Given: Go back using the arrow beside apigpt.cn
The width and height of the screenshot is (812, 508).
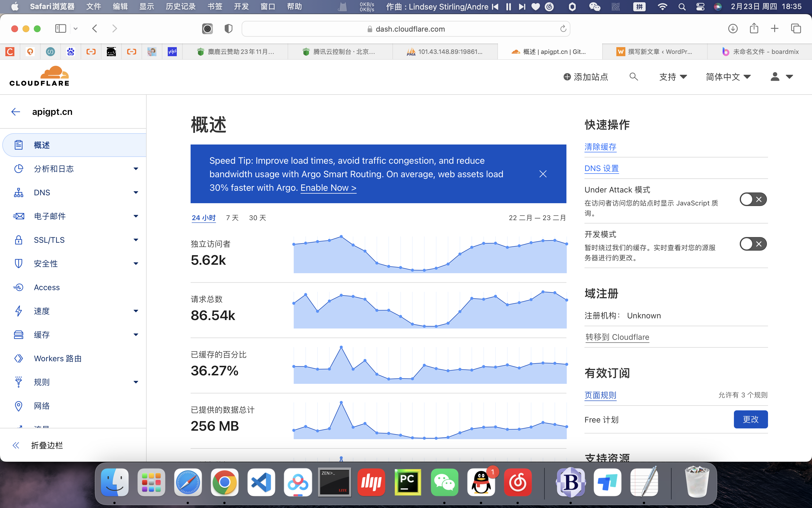Looking at the screenshot, I should pyautogui.click(x=16, y=112).
